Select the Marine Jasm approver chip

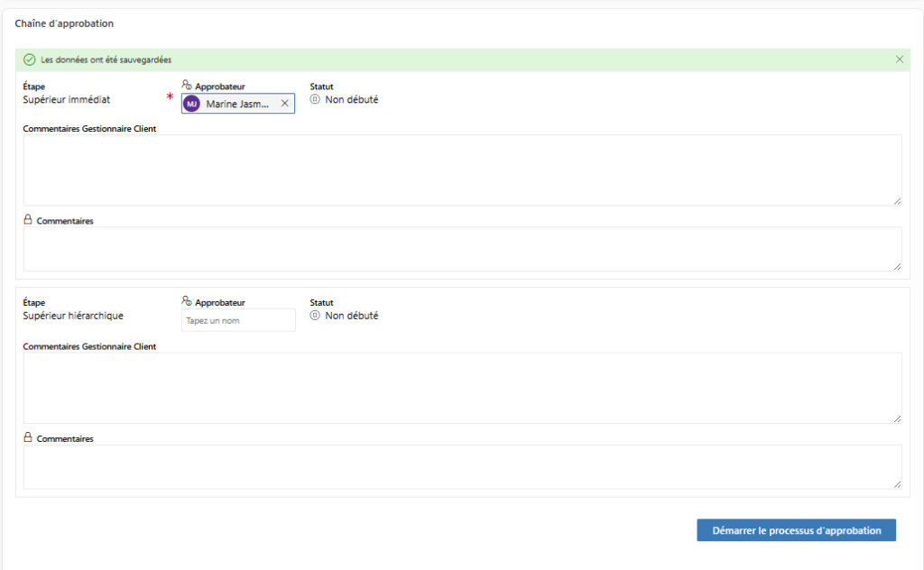click(x=236, y=104)
